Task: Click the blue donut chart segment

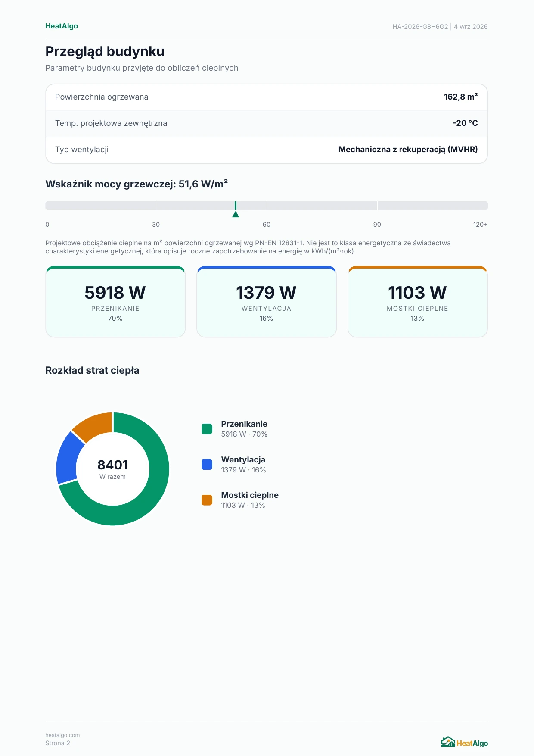Action: [68, 459]
